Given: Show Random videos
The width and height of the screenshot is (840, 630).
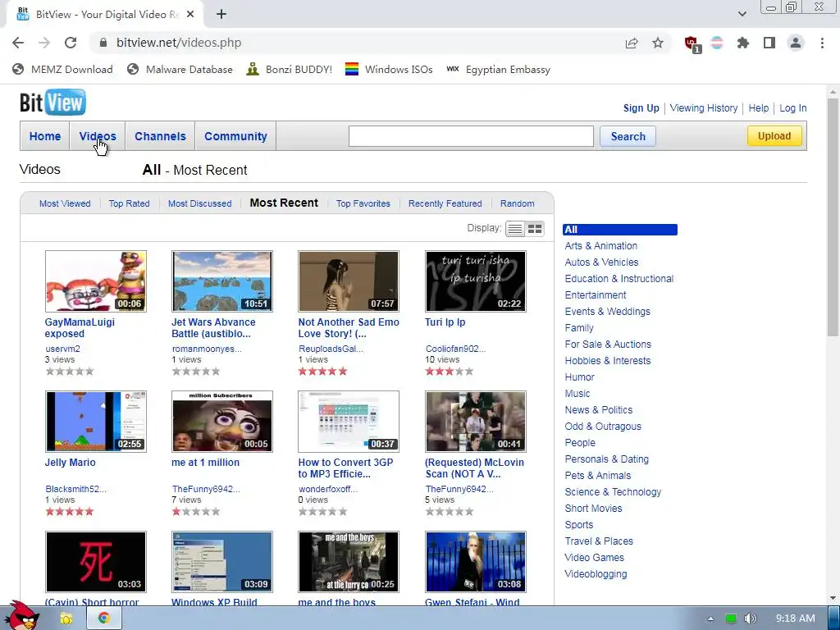Looking at the screenshot, I should point(517,203).
